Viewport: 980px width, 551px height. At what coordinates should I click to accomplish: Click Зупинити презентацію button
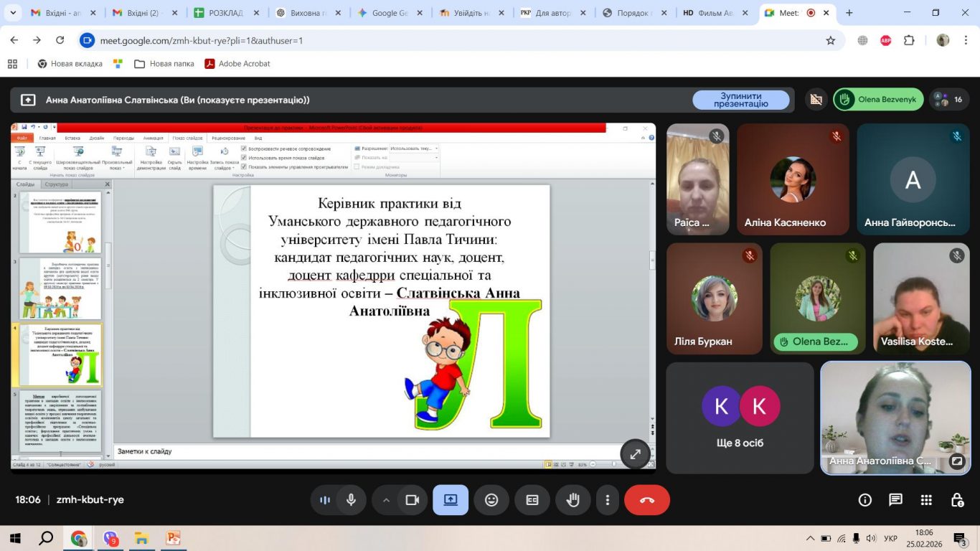(x=741, y=100)
